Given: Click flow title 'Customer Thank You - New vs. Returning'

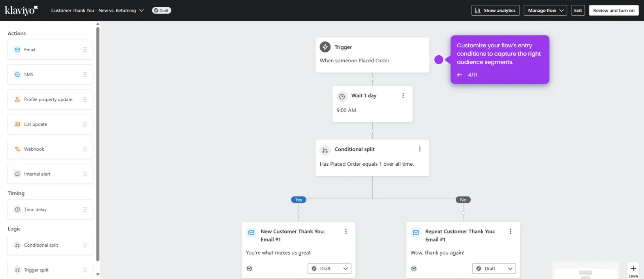Looking at the screenshot, I should click(94, 11).
